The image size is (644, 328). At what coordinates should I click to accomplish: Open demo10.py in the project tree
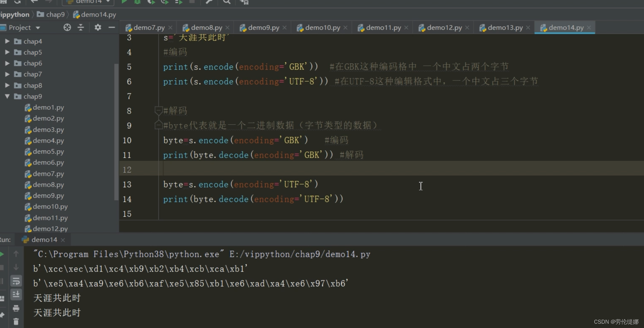coord(46,207)
